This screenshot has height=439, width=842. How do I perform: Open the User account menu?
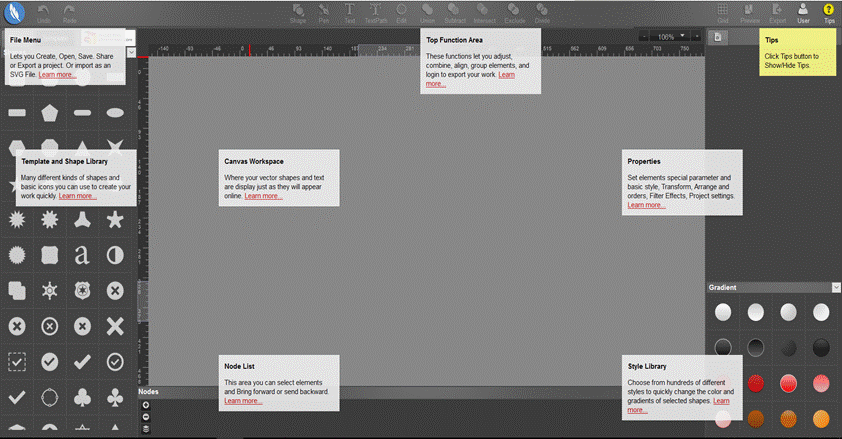coord(803,14)
